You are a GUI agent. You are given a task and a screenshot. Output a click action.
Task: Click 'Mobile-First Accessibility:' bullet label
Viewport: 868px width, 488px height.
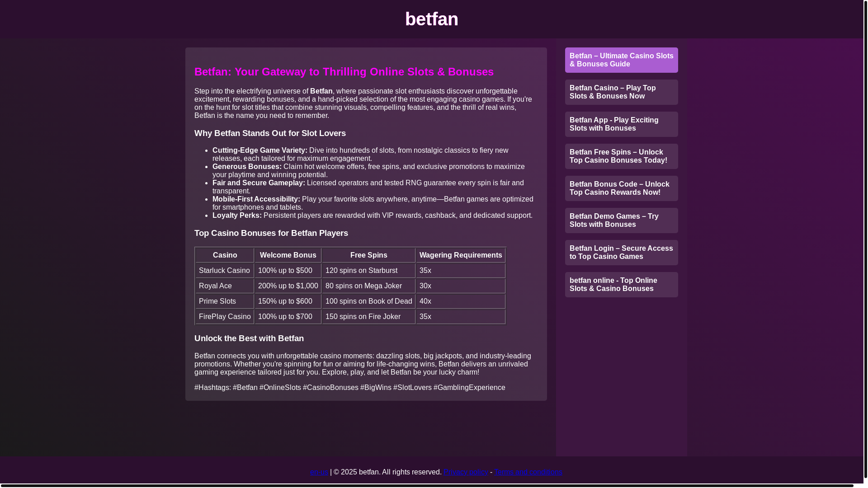(256, 199)
